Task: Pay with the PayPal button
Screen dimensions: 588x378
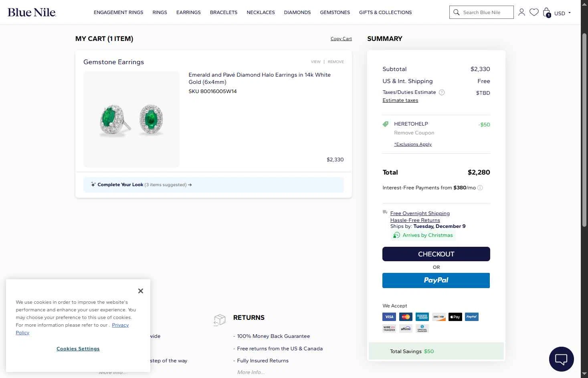Action: 436,280
